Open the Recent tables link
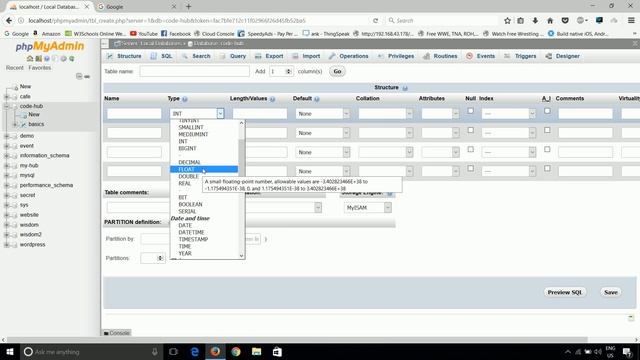 (15, 68)
